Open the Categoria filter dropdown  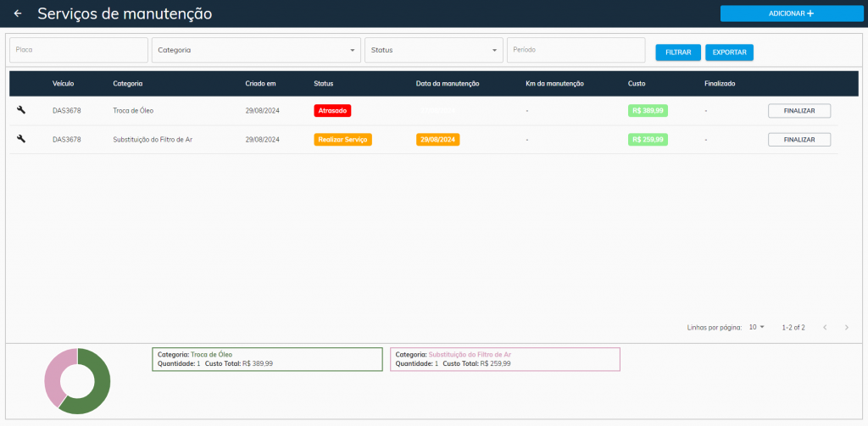(x=256, y=50)
